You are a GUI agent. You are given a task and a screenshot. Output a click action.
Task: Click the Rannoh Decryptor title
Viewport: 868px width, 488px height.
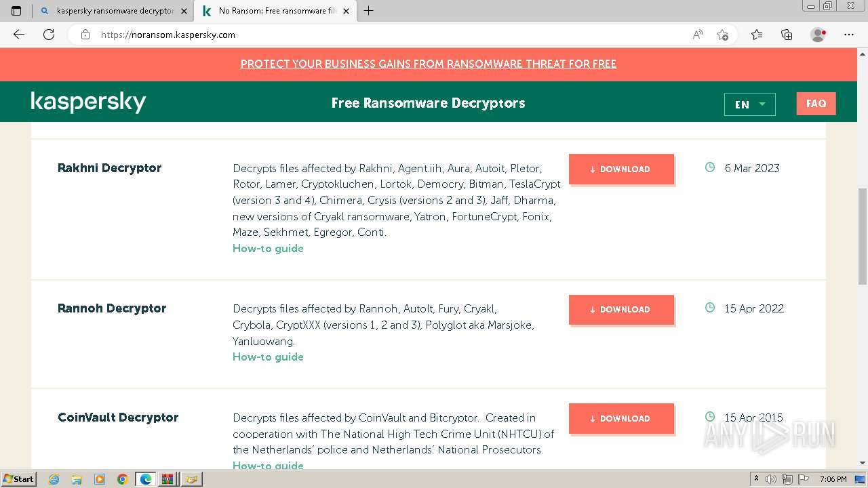pyautogui.click(x=112, y=308)
